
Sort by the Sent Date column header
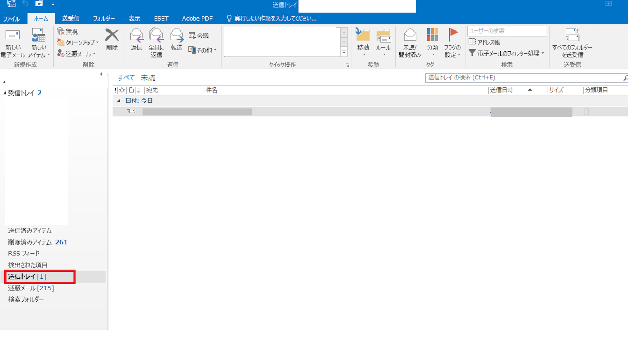501,90
